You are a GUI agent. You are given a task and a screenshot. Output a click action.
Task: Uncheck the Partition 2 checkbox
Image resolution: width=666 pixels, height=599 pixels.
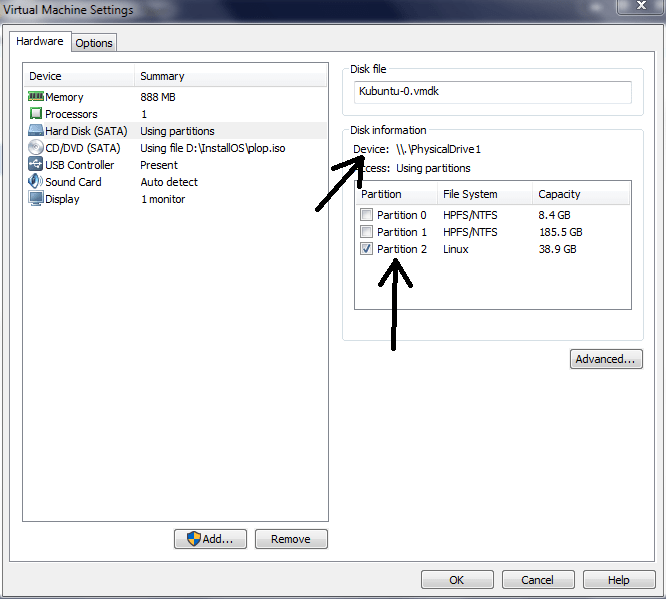(367, 249)
